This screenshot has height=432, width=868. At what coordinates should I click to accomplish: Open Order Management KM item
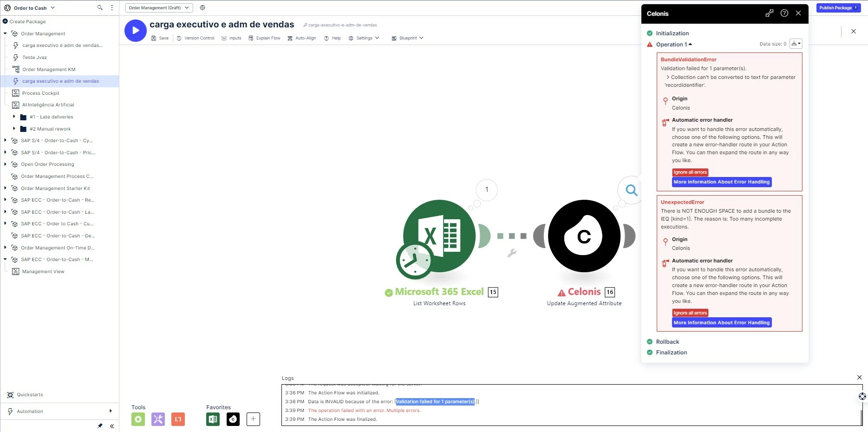click(x=49, y=70)
